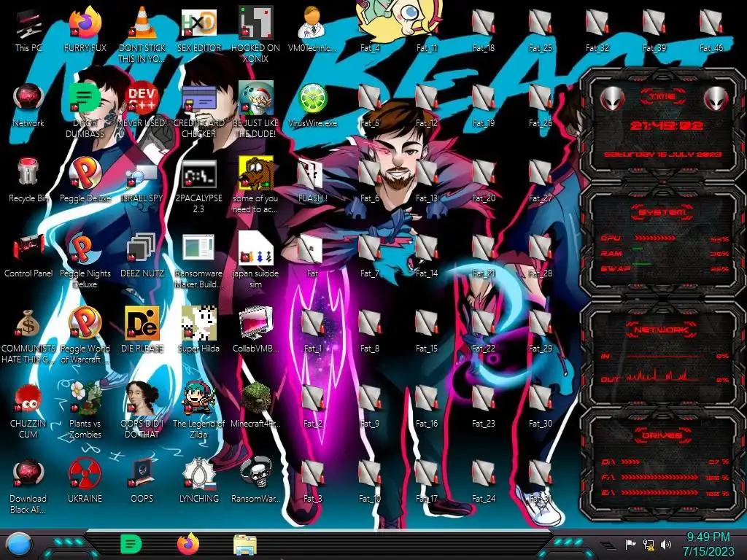Select the Fat_23 file icon
This screenshot has height=560, width=747.
coord(484,405)
